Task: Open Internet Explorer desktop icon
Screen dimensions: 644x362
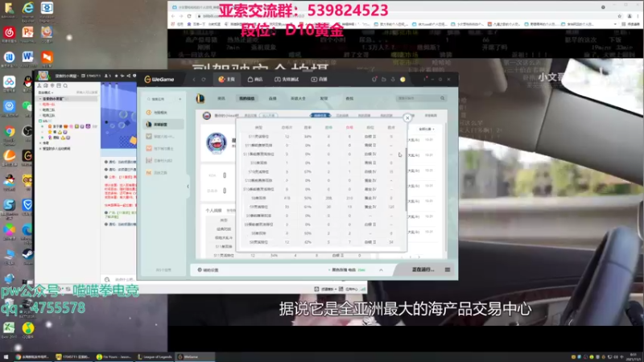Action: [28, 11]
